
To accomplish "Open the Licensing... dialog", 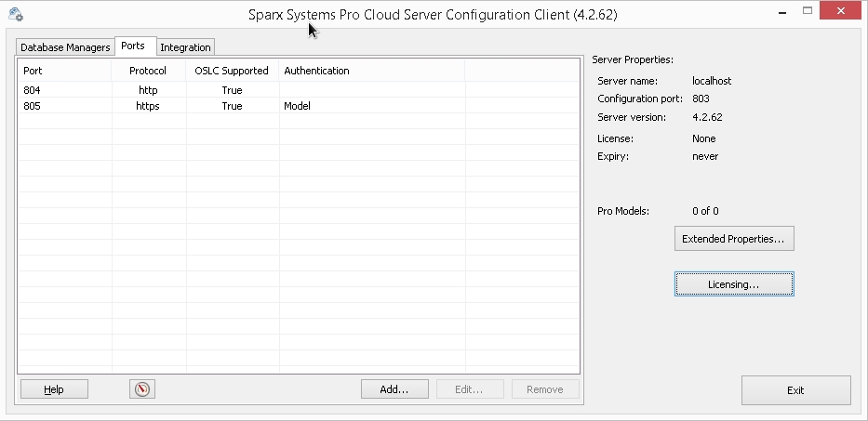I will tap(733, 284).
